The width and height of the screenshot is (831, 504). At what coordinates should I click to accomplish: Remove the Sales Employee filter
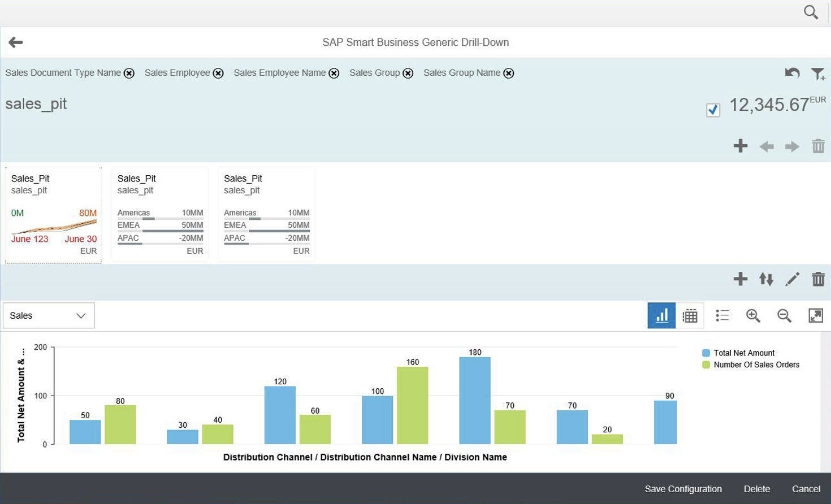click(218, 73)
